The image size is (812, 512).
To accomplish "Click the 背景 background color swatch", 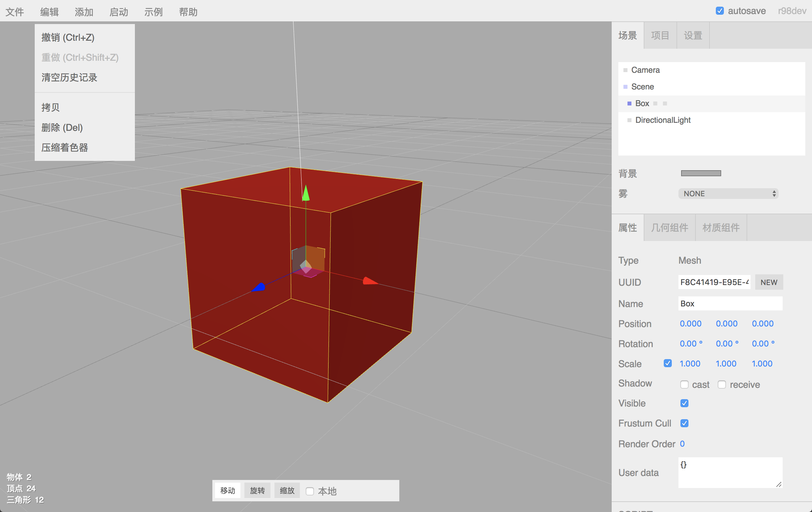I will 700,173.
